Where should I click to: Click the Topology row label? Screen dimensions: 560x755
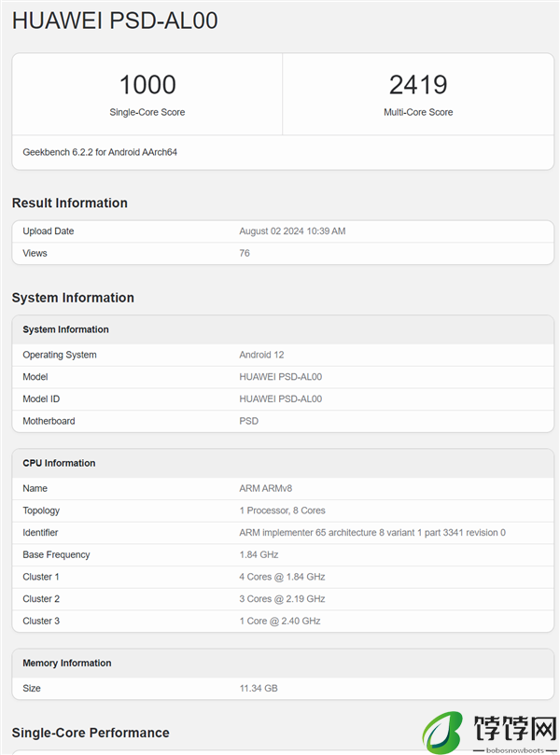tap(41, 510)
